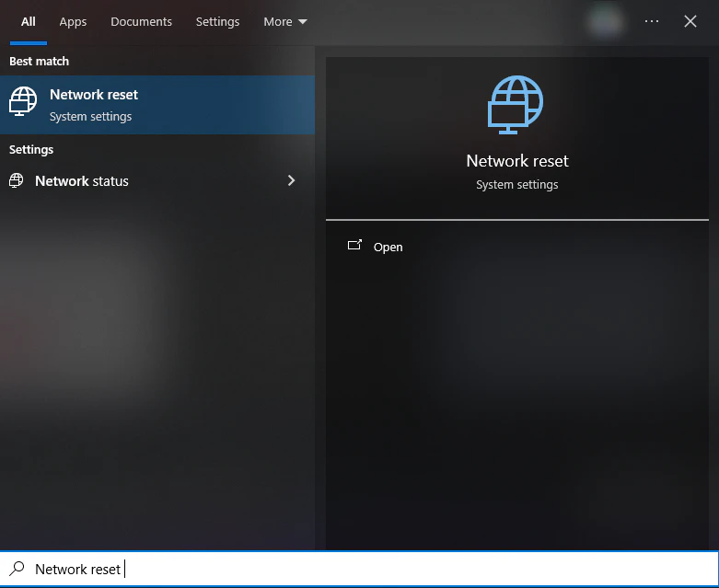The image size is (719, 588).
Task: Filter results by Settings tab
Action: [217, 21]
